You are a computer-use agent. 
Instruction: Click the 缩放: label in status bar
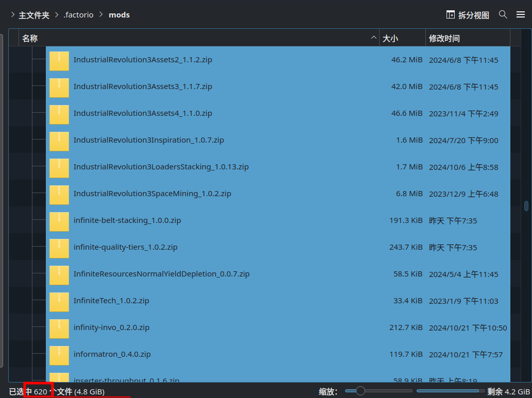pos(328,392)
